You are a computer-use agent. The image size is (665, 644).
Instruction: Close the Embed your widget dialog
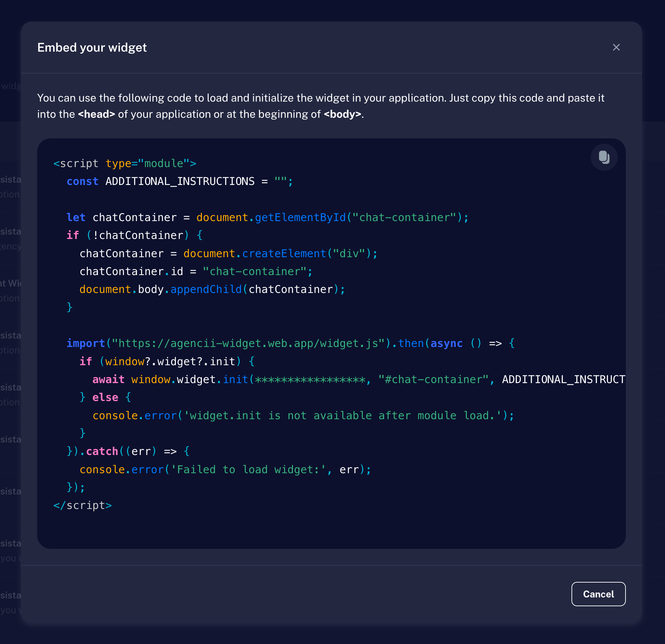(616, 48)
